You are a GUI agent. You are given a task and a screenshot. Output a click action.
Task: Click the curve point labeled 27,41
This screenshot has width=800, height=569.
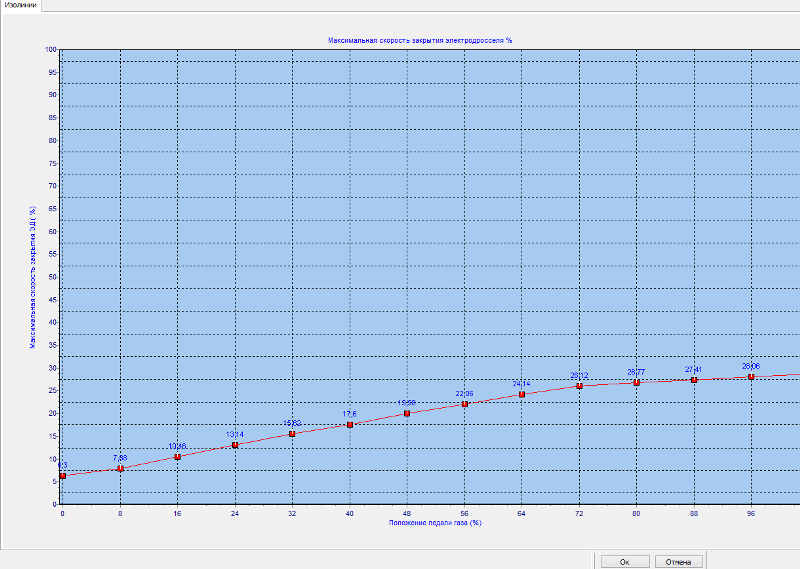[x=693, y=379]
